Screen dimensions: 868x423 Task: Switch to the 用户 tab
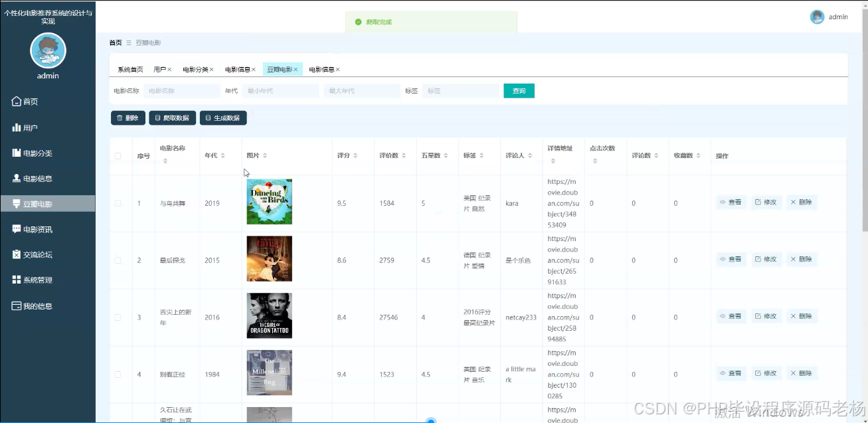pos(159,70)
